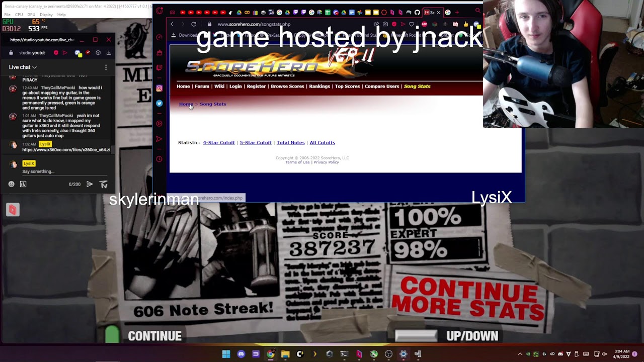Open emoji picker in live chat
This screenshot has width=644, height=362.
coord(12,184)
